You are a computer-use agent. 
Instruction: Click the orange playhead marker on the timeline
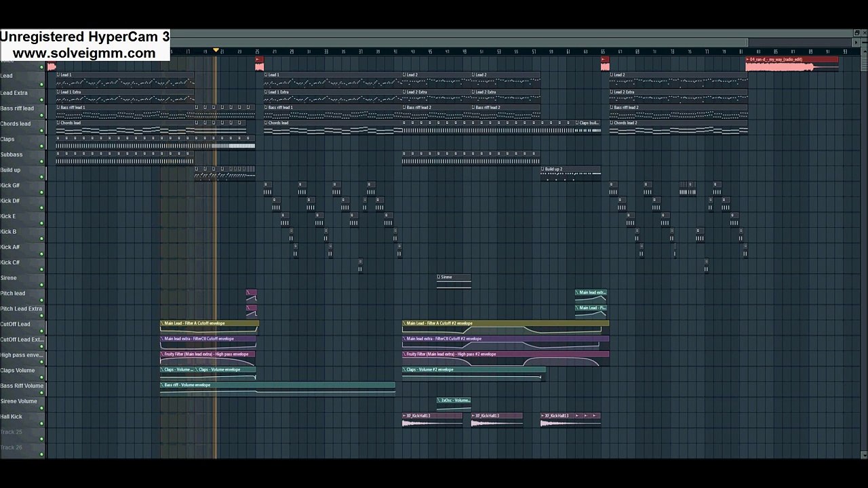[x=216, y=50]
